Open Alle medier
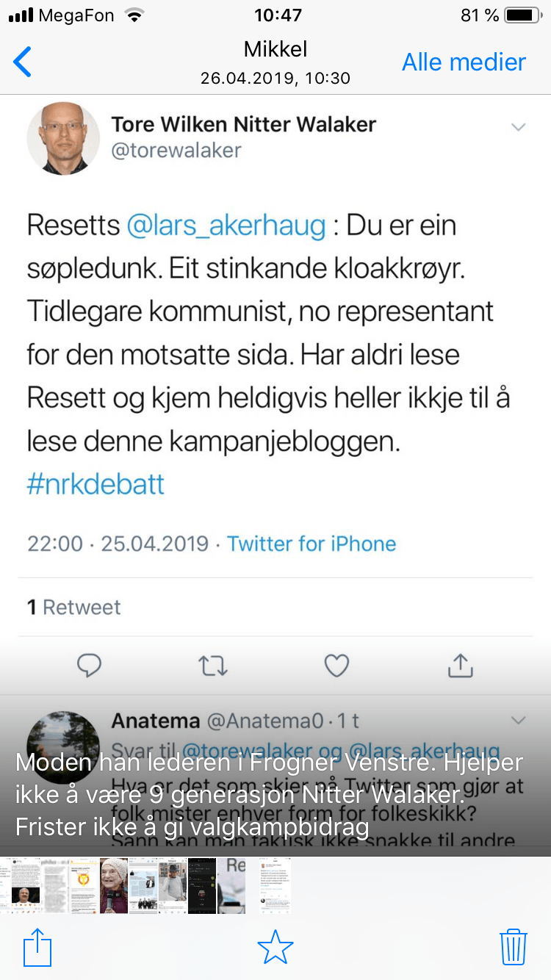 point(464,62)
